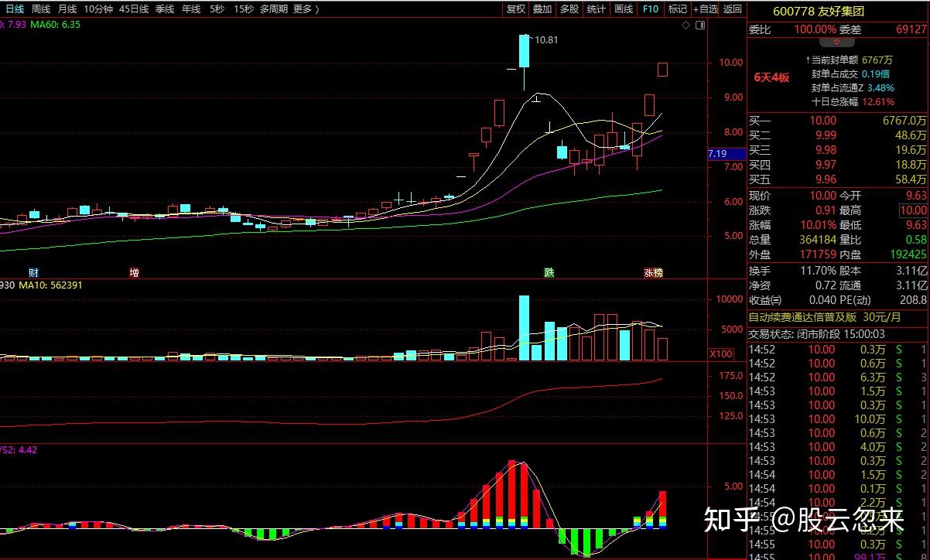
Task: Open the 涨榜 gainers ranking shortcut
Action: pos(655,274)
